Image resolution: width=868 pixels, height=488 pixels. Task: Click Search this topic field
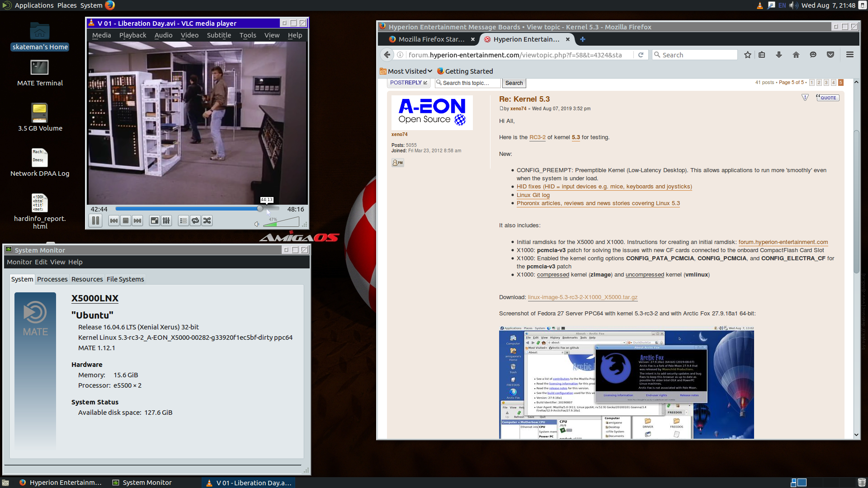[468, 83]
